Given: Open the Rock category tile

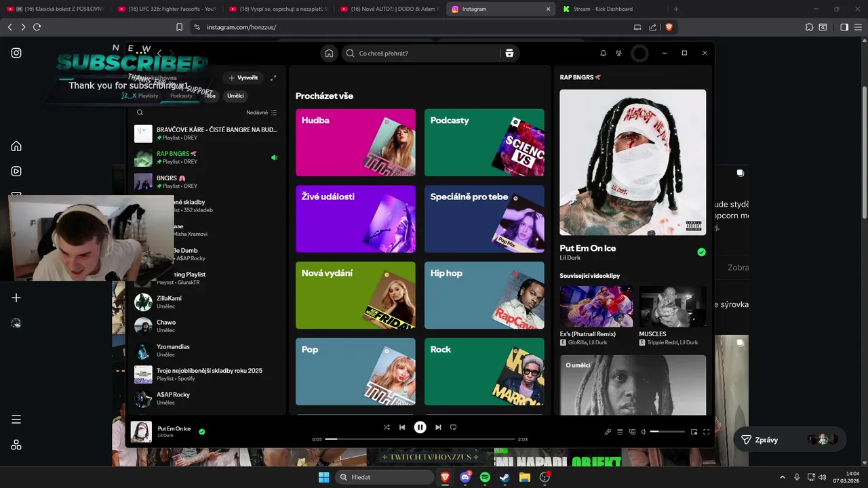Looking at the screenshot, I should [x=484, y=371].
